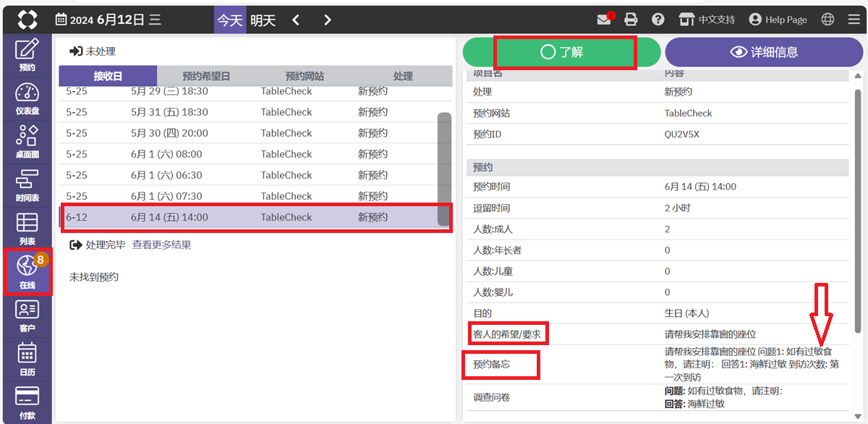The width and height of the screenshot is (868, 424).
Task: Open 列表 in sidebar
Action: click(x=27, y=229)
